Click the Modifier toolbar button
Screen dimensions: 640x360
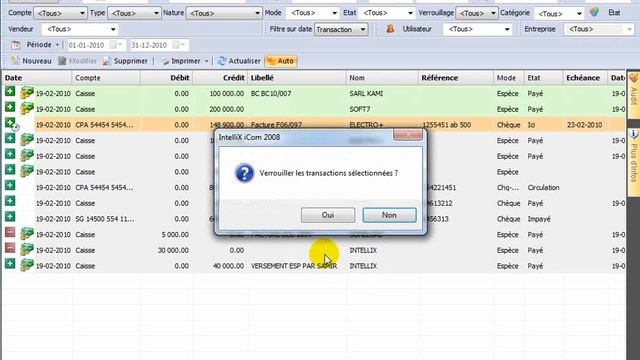point(77,61)
